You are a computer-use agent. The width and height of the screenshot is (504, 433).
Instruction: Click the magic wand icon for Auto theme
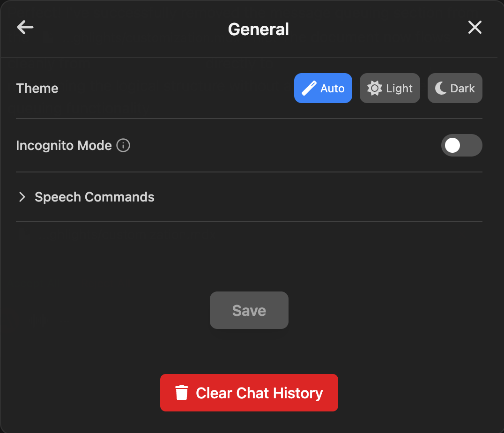click(309, 88)
